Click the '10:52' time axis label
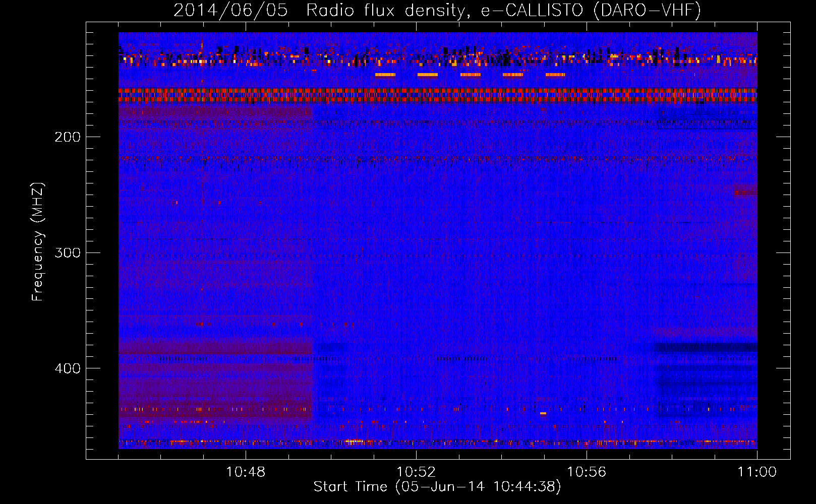 pos(416,472)
